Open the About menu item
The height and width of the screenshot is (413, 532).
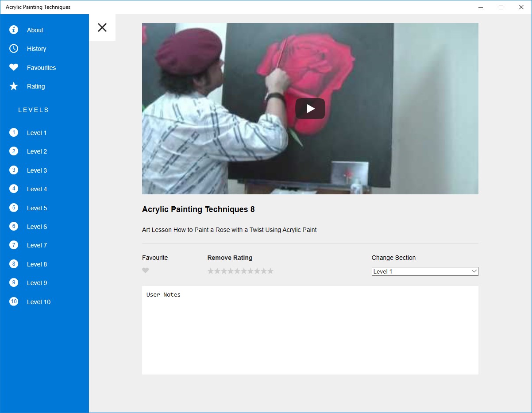click(35, 30)
